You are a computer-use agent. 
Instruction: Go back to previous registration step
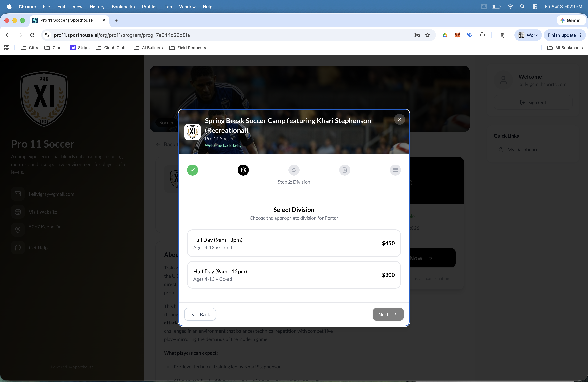[200, 314]
